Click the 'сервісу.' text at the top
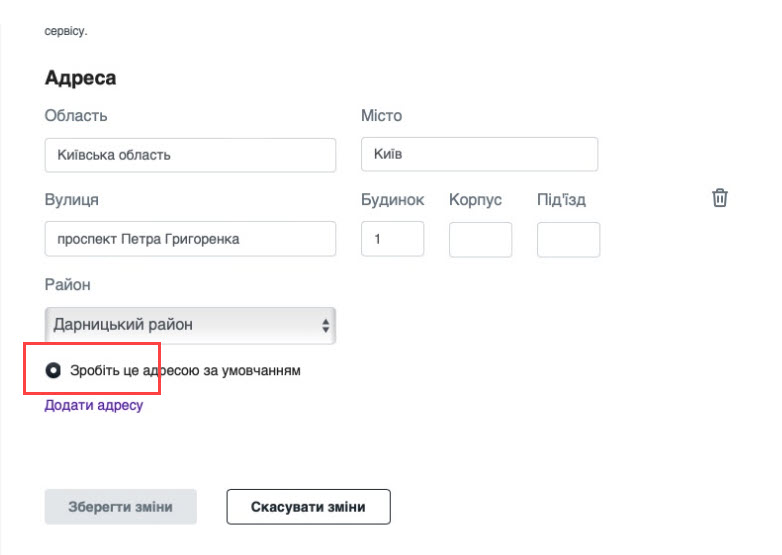The image size is (782, 555). pos(66,31)
